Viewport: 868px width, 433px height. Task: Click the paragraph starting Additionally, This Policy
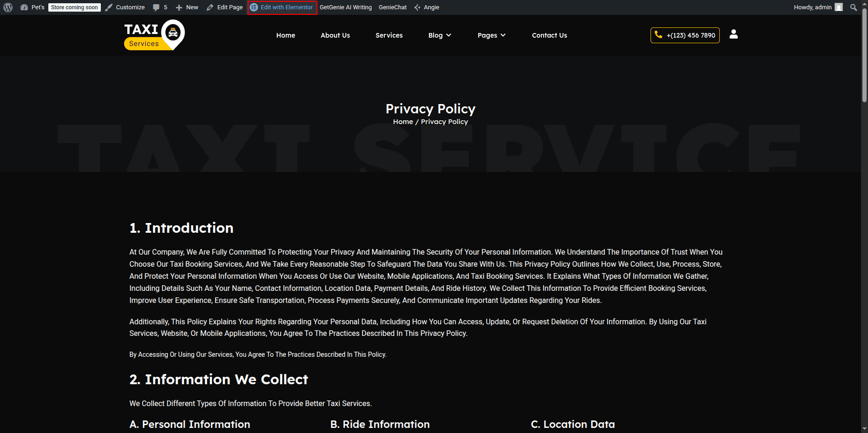pyautogui.click(x=418, y=328)
